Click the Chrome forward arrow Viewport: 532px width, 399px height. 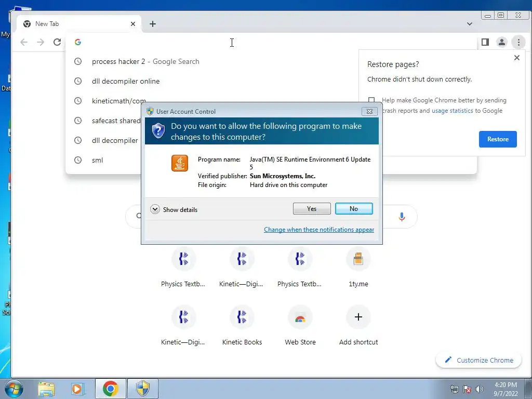[41, 42]
